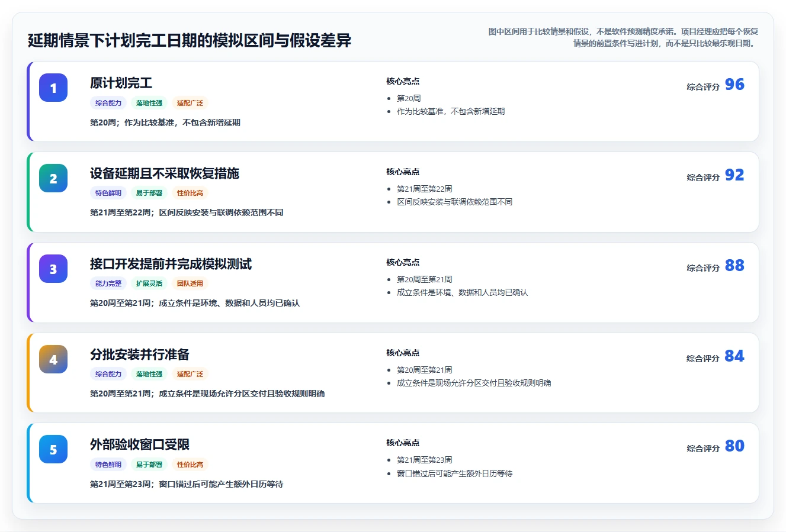786x532 pixels.
Task: Click summary line 第20周至第21周；成立条件是环境
Action: [195, 303]
